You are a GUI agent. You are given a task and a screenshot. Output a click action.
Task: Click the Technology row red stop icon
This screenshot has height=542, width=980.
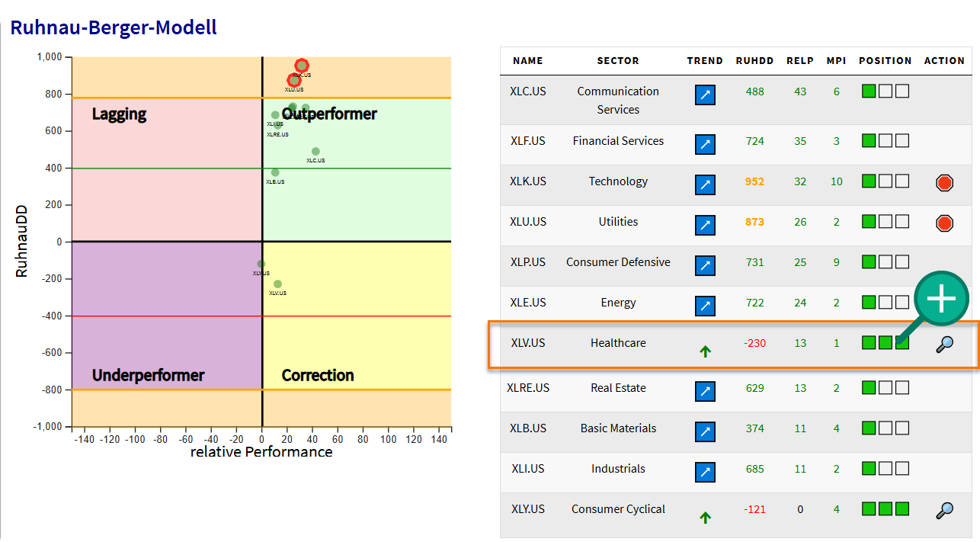pos(944,183)
